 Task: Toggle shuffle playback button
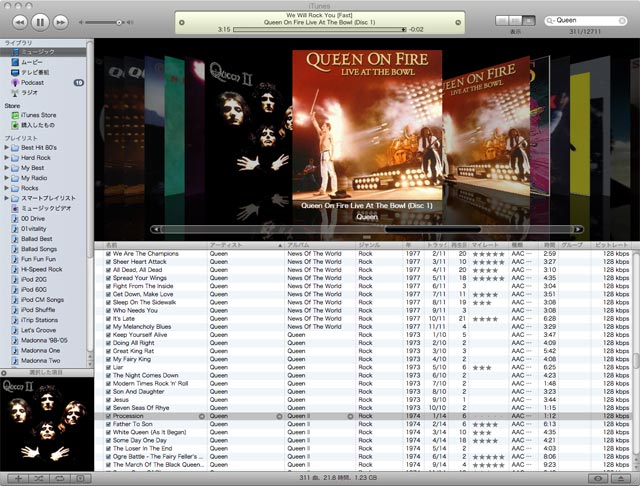(x=39, y=478)
